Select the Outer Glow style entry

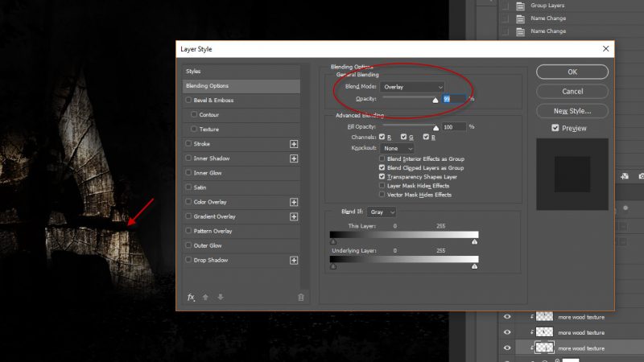point(208,245)
